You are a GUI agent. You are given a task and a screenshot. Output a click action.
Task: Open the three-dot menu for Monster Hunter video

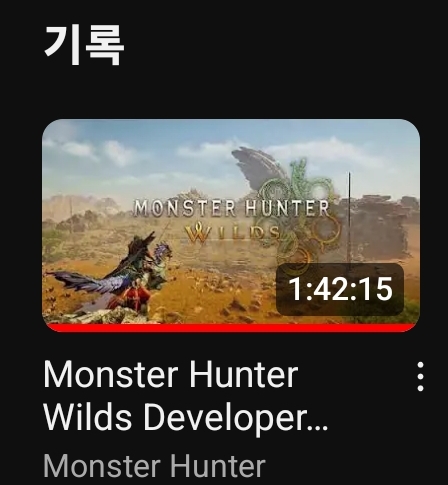420,376
